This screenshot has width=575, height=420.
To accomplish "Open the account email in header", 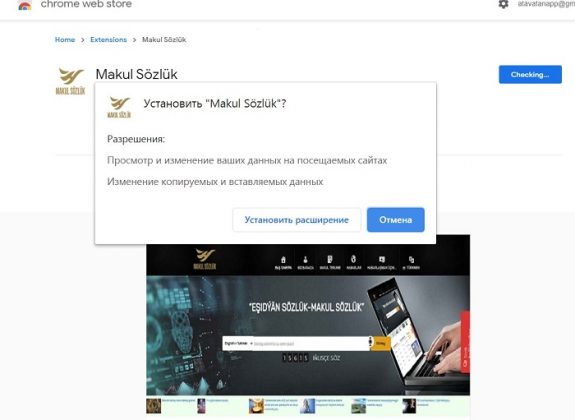I will point(546,4).
